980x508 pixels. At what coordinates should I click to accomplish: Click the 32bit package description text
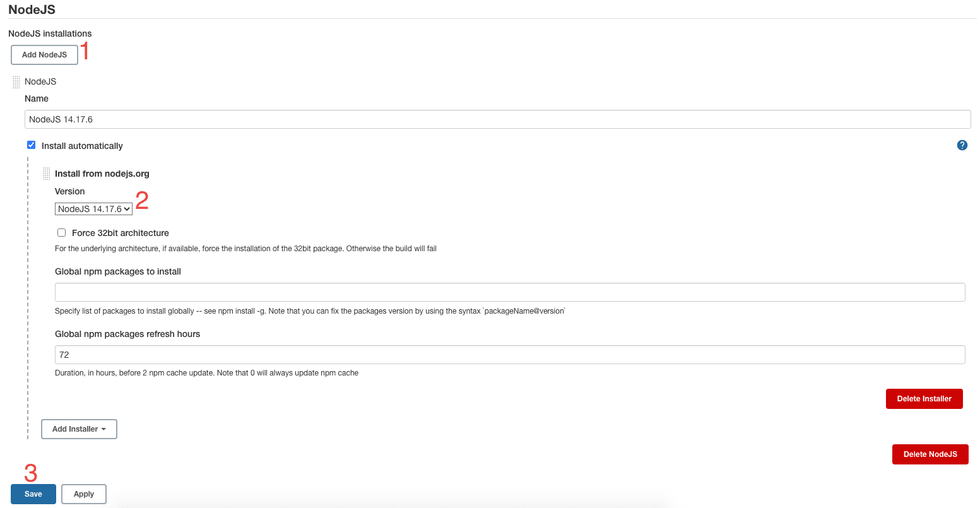245,249
